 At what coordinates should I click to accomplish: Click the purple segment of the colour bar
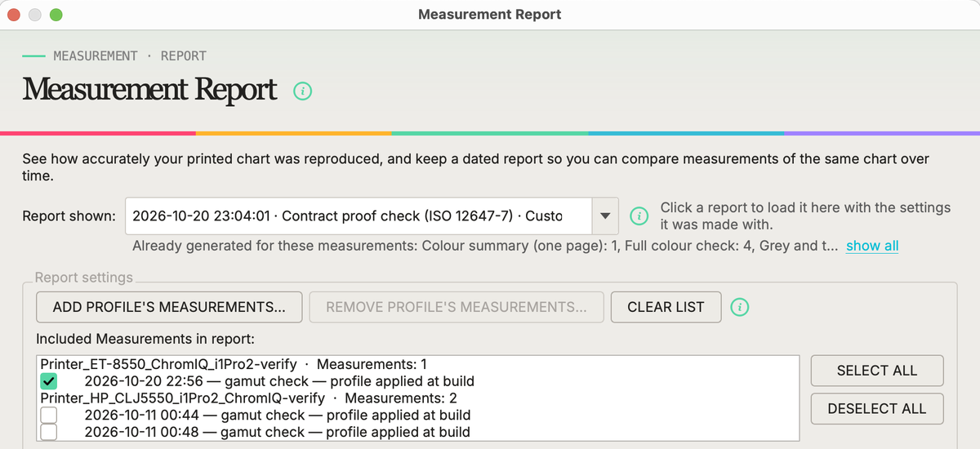point(882,133)
